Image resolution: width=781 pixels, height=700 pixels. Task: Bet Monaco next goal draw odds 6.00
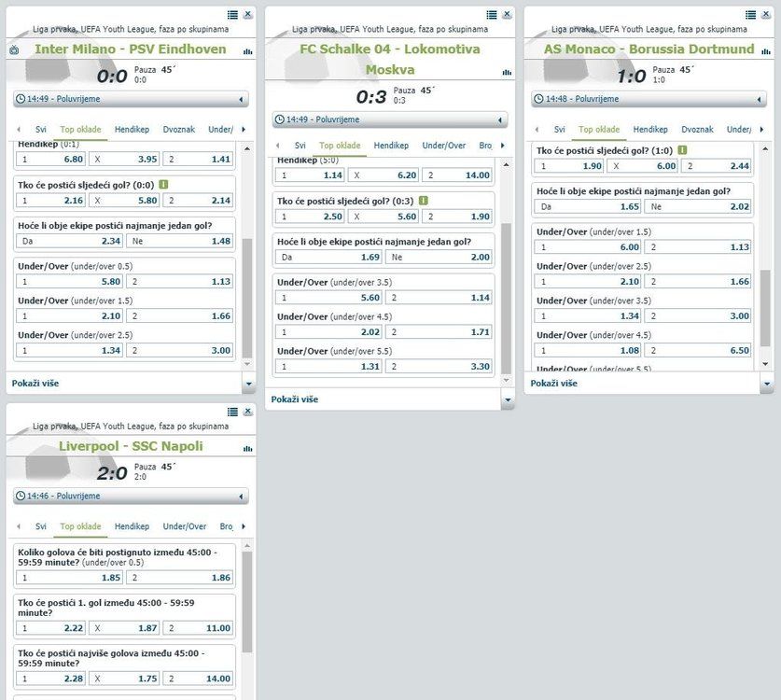[643, 166]
